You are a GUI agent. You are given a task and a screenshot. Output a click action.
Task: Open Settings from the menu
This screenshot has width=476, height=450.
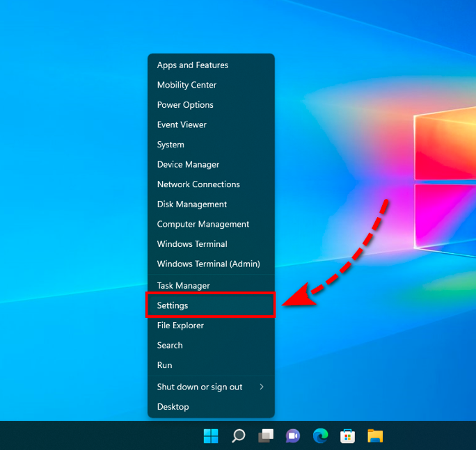(211, 305)
